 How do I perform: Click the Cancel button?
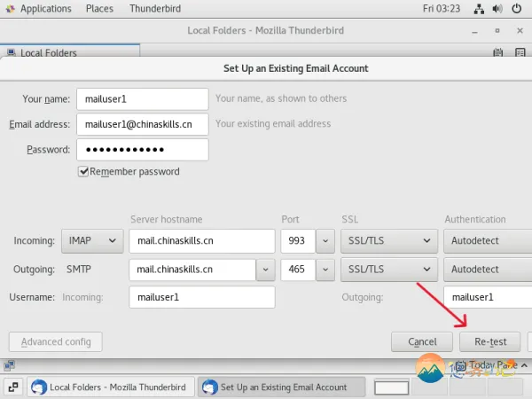[x=422, y=341]
